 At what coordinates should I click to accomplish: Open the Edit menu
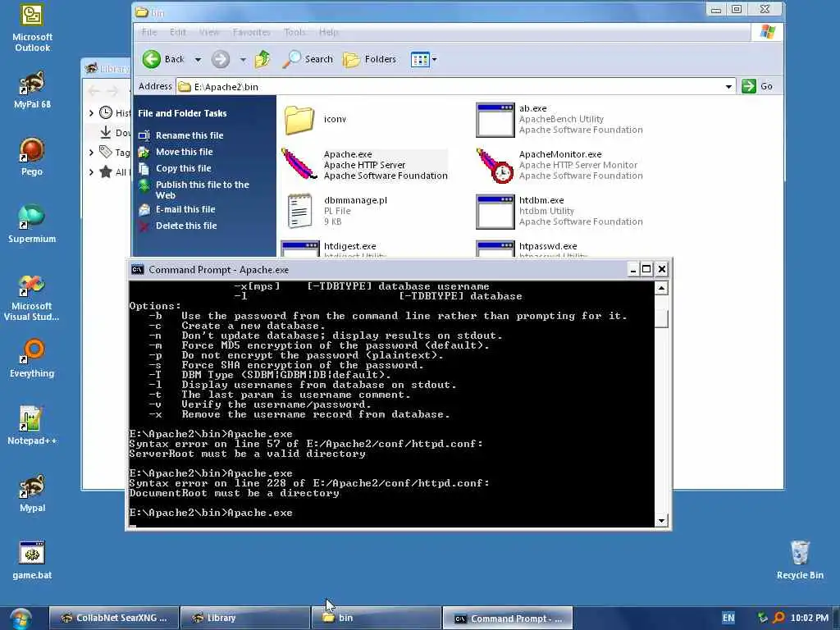click(178, 32)
